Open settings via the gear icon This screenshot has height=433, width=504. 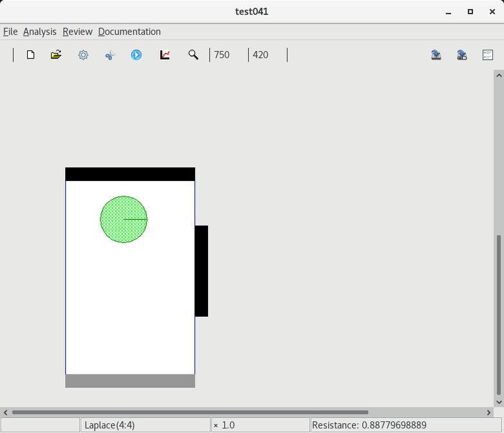tap(83, 55)
